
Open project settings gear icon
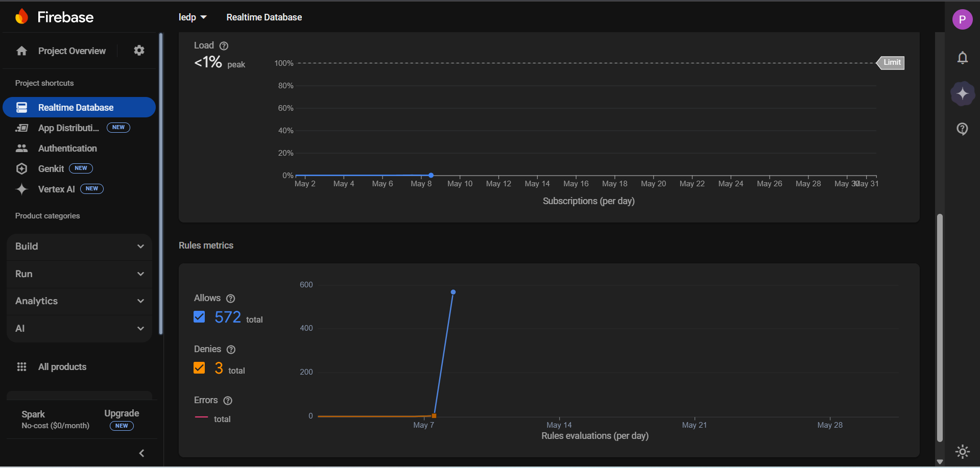point(139,50)
